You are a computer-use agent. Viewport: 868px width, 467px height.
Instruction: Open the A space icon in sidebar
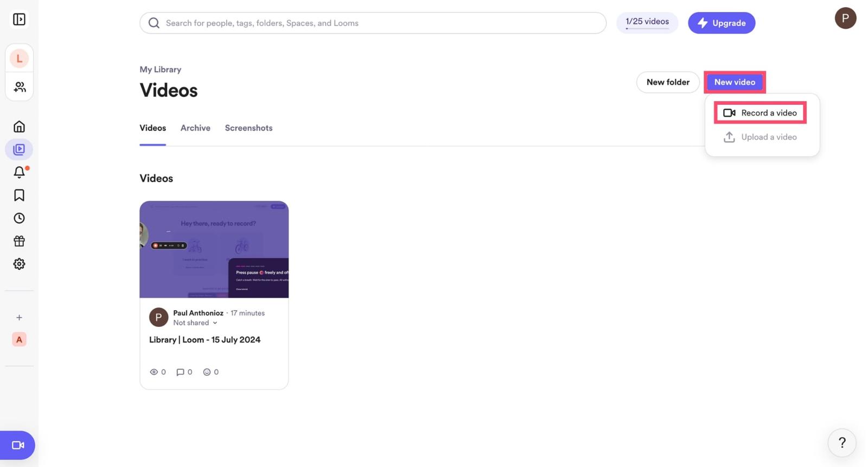19,340
